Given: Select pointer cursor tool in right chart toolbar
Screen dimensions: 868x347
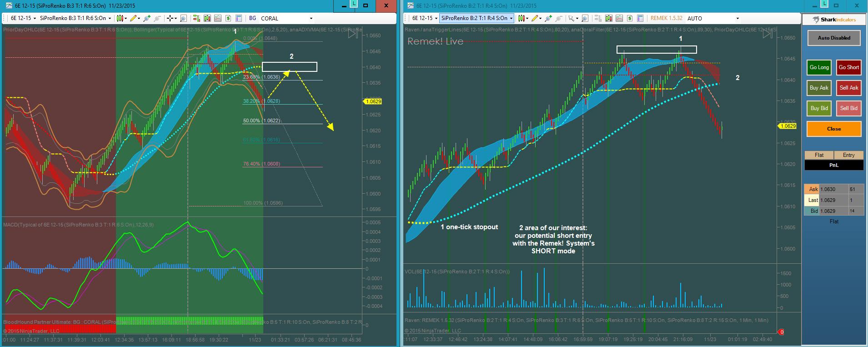Looking at the screenshot, I should point(571,18).
